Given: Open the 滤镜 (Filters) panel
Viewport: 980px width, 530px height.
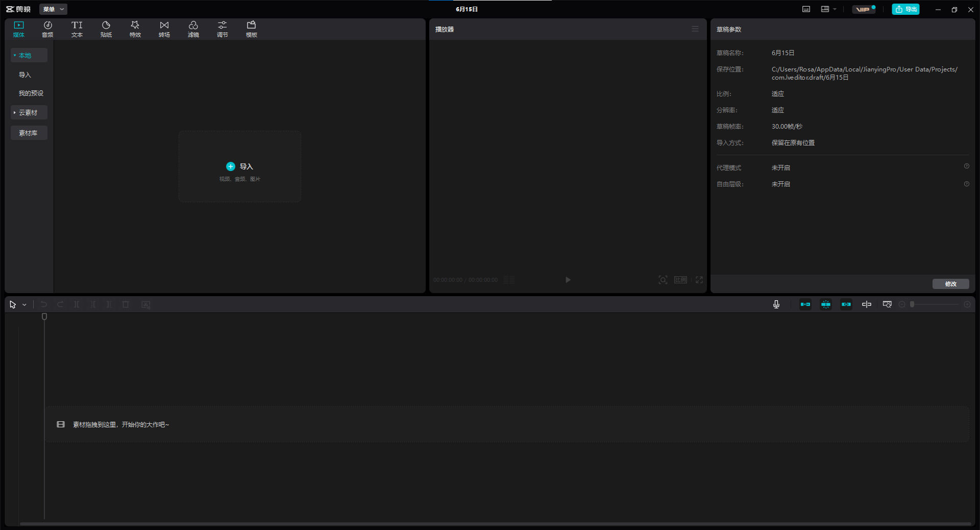Looking at the screenshot, I should click(193, 29).
